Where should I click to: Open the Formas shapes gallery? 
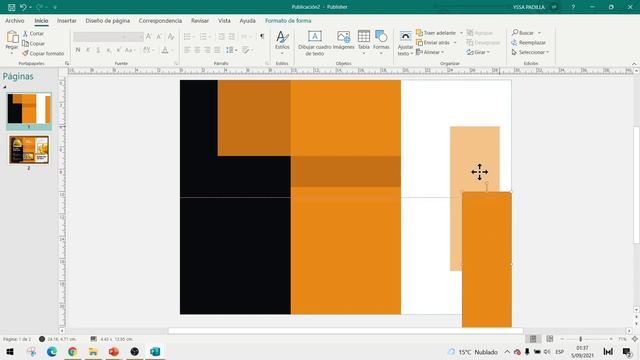coord(381,42)
